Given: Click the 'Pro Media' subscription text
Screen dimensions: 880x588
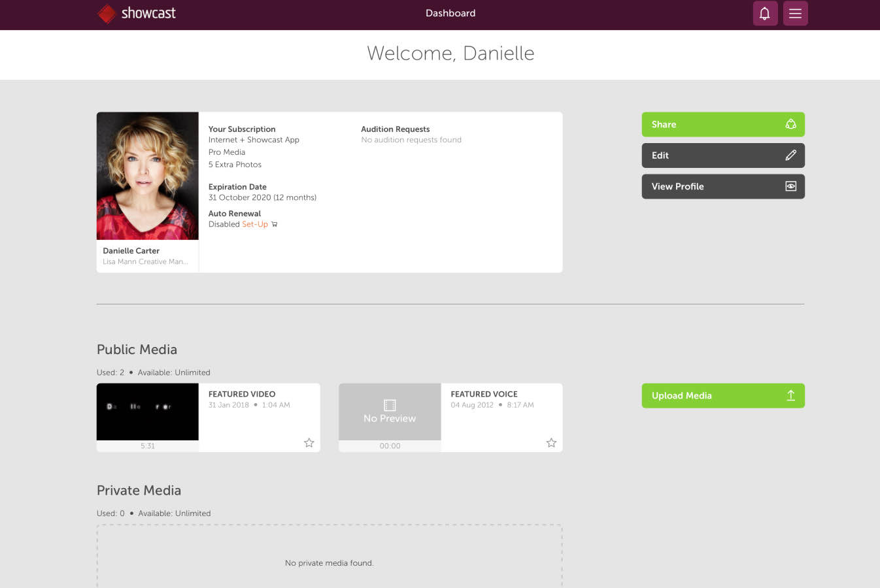Looking at the screenshot, I should [x=227, y=152].
